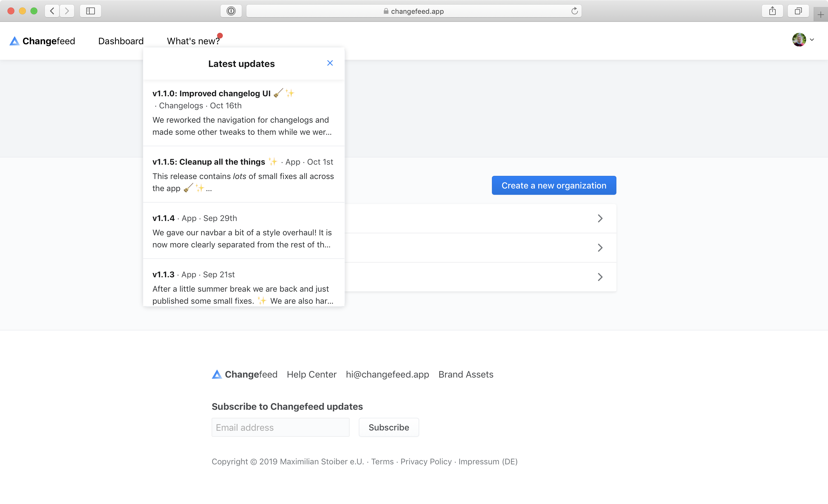Expand the first organization row chevron
Image resolution: width=828 pixels, height=504 pixels.
[x=601, y=218]
